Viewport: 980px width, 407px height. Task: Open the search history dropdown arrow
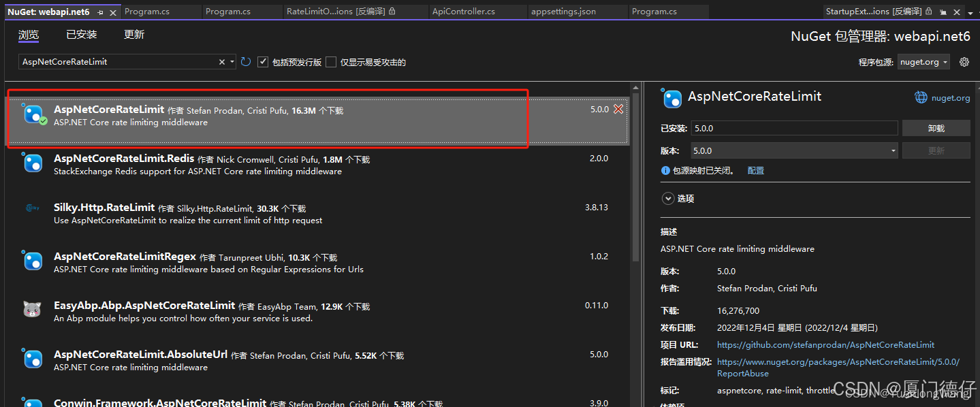(232, 62)
